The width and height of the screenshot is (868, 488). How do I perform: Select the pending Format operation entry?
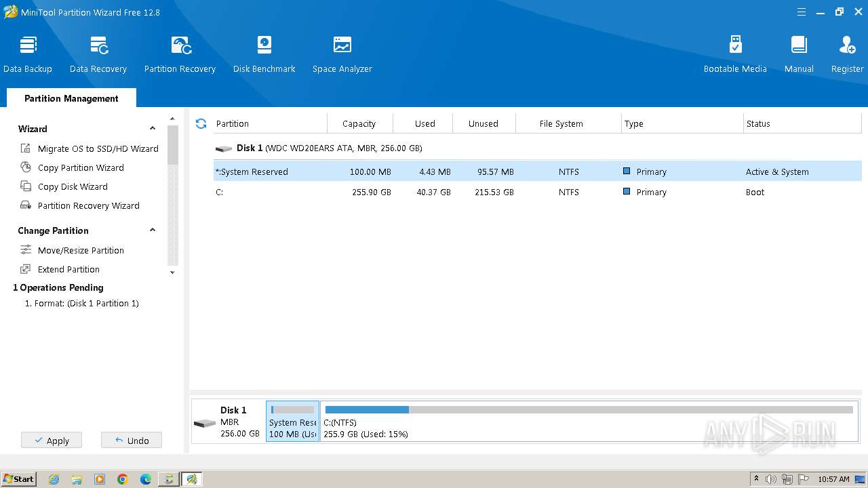(x=82, y=304)
